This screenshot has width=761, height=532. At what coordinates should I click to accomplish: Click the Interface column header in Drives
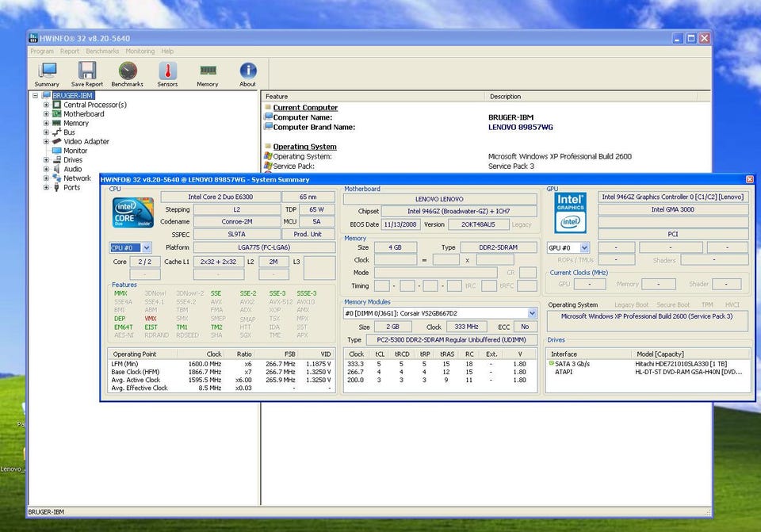[588, 354]
